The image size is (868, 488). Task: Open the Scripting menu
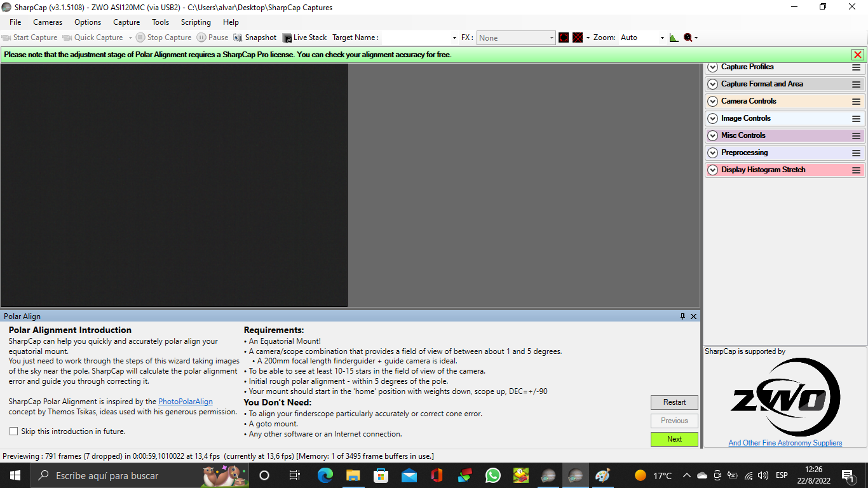(x=196, y=22)
